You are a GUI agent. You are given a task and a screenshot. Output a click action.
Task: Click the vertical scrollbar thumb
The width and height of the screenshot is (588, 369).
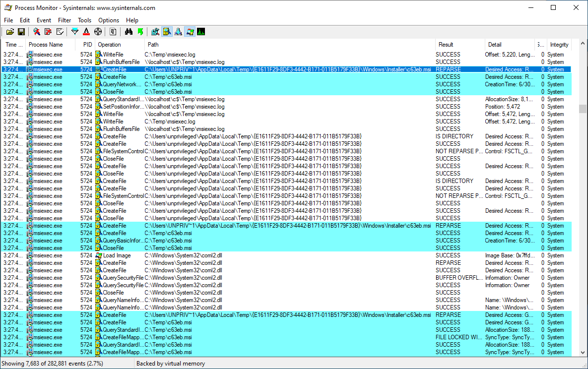point(583,109)
